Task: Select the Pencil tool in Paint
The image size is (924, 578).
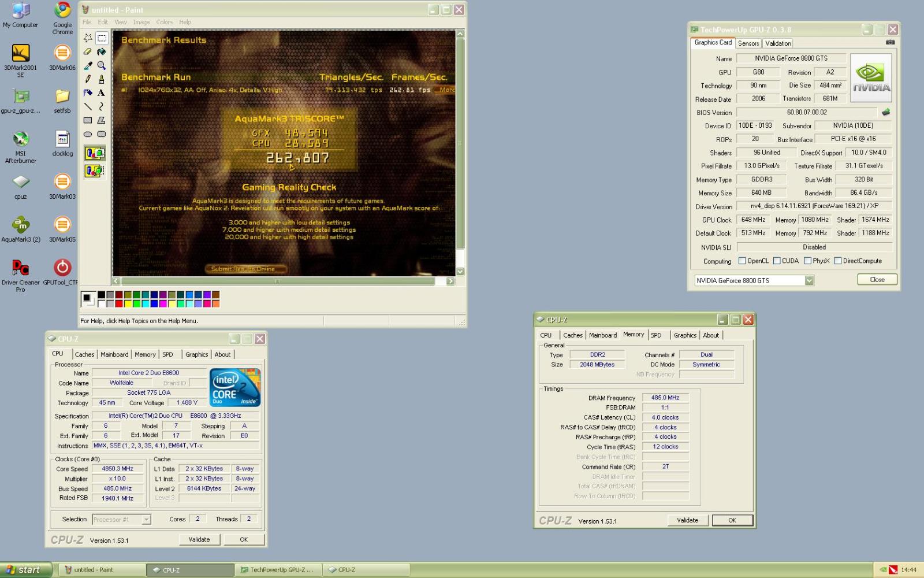Action: (88, 79)
